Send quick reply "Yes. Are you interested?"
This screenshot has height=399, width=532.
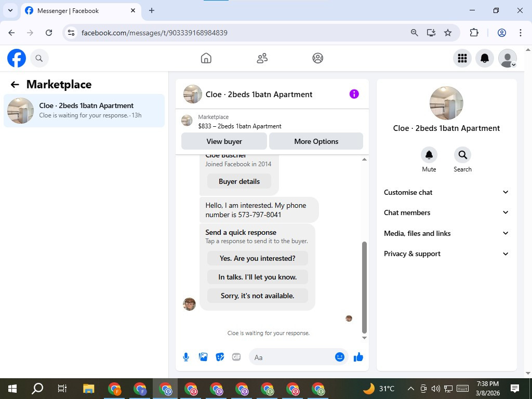(258, 258)
